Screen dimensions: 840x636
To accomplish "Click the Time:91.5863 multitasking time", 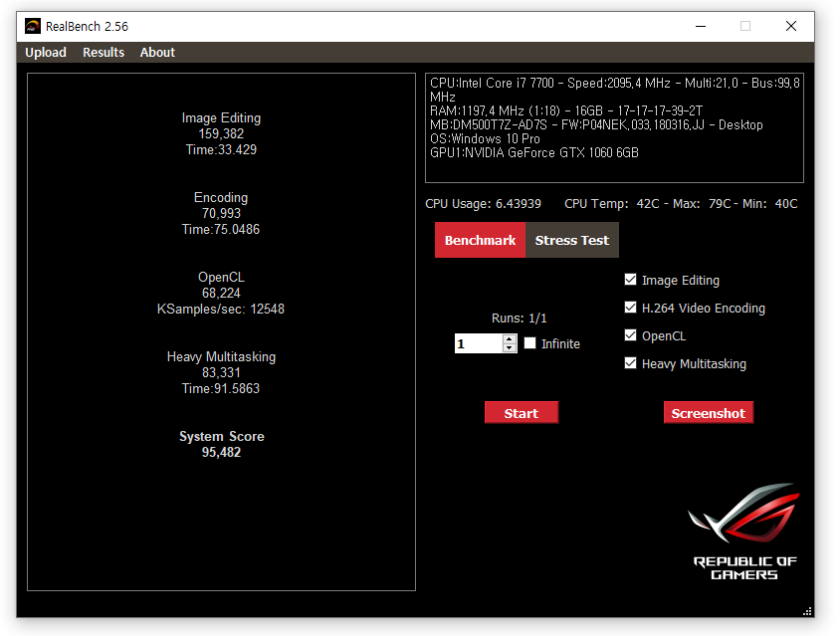I will [x=221, y=388].
